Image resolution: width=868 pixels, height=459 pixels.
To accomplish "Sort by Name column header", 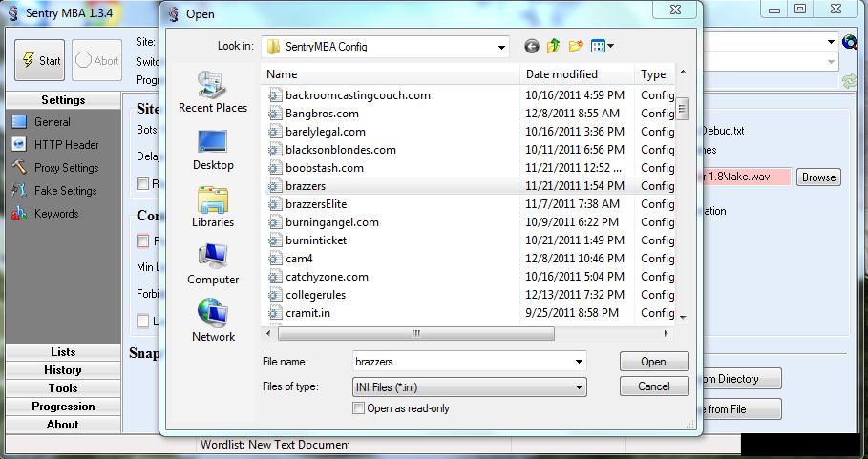I will pyautogui.click(x=392, y=74).
